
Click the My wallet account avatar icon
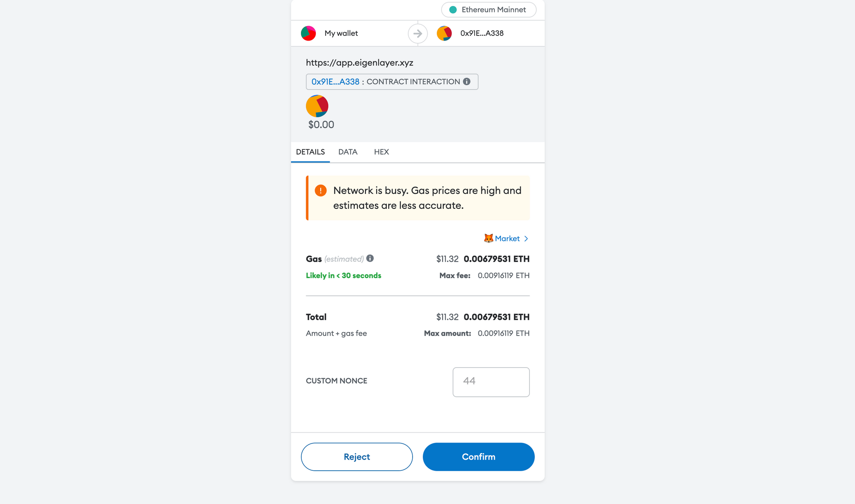[308, 33]
